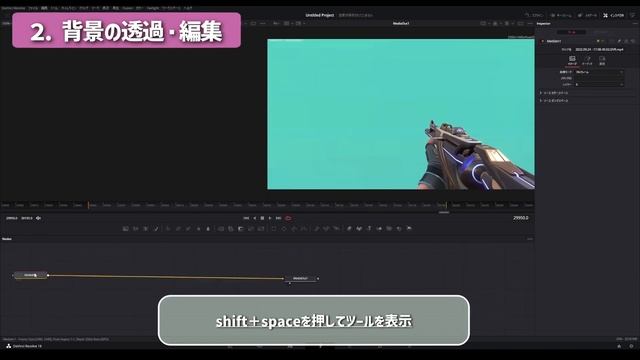This screenshot has width=640, height=360.
Task: Toggle the Inspector panel button
Action: click(x=613, y=15)
